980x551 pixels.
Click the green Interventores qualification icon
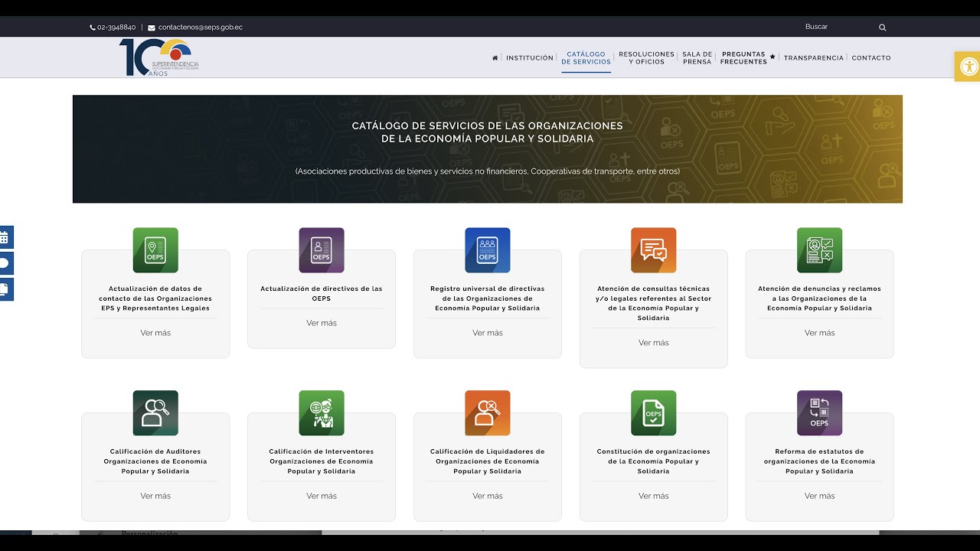click(x=322, y=413)
